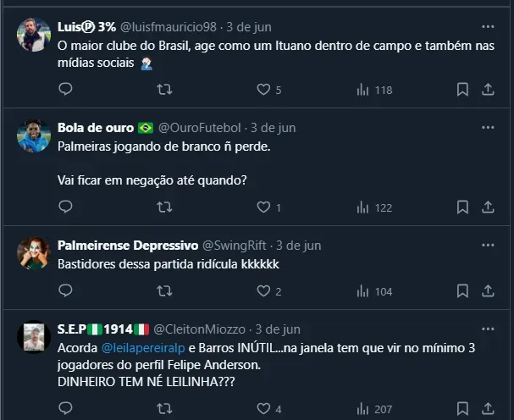514x420 pixels.
Task: Bookmark the Bola de ouro tweet
Action: click(462, 207)
